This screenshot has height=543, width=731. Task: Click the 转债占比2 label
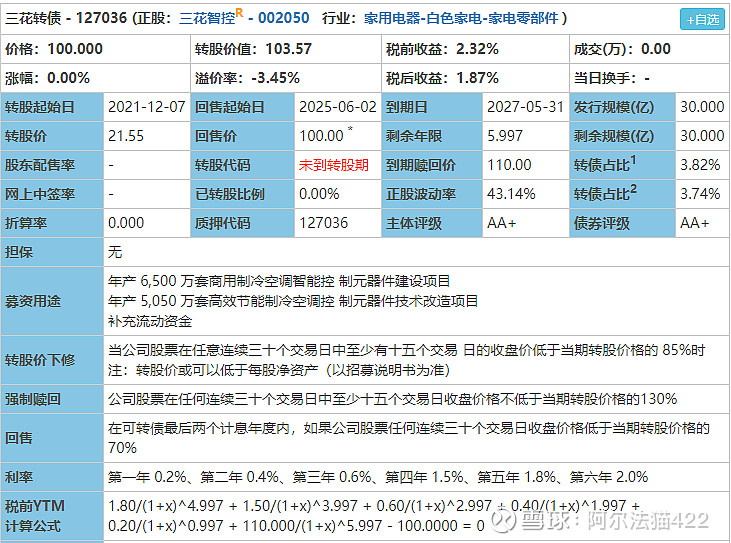coord(605,193)
